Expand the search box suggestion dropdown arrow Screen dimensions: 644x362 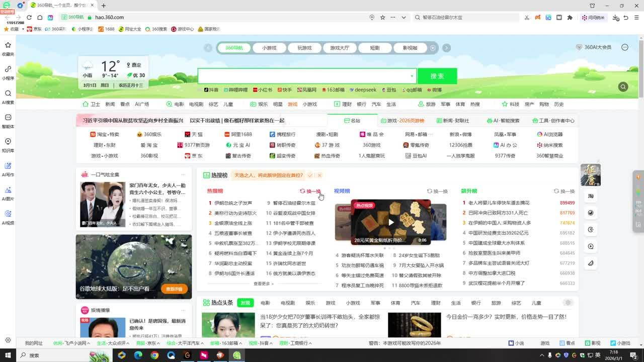[x=412, y=76]
